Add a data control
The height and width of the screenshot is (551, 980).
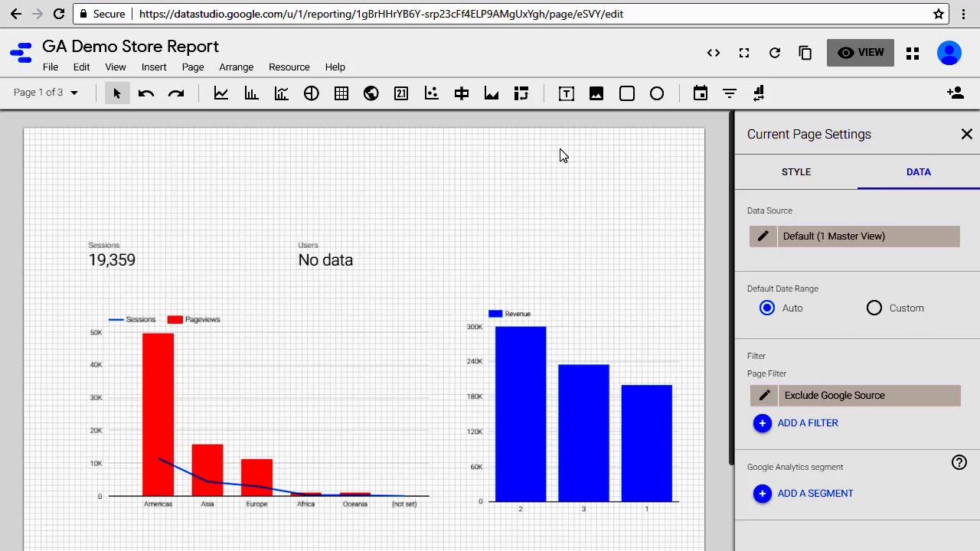coord(759,93)
